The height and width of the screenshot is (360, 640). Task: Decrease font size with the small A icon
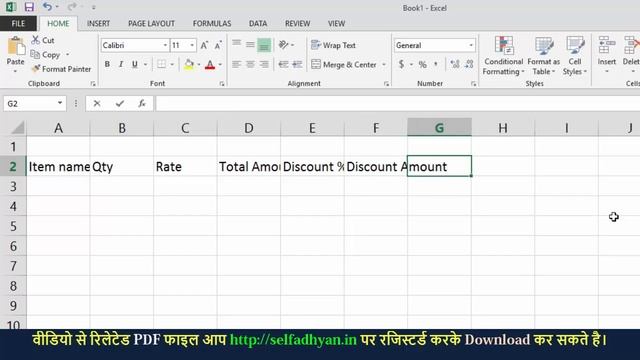pyautogui.click(x=218, y=45)
